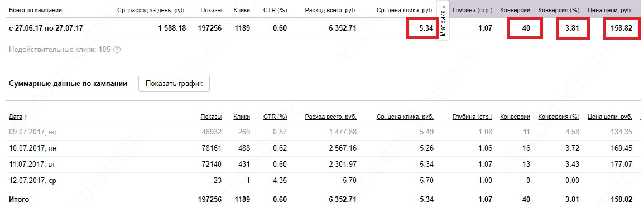This screenshot has height=207, width=644.
Task: Click average click price 5.49
Action: [x=427, y=132]
